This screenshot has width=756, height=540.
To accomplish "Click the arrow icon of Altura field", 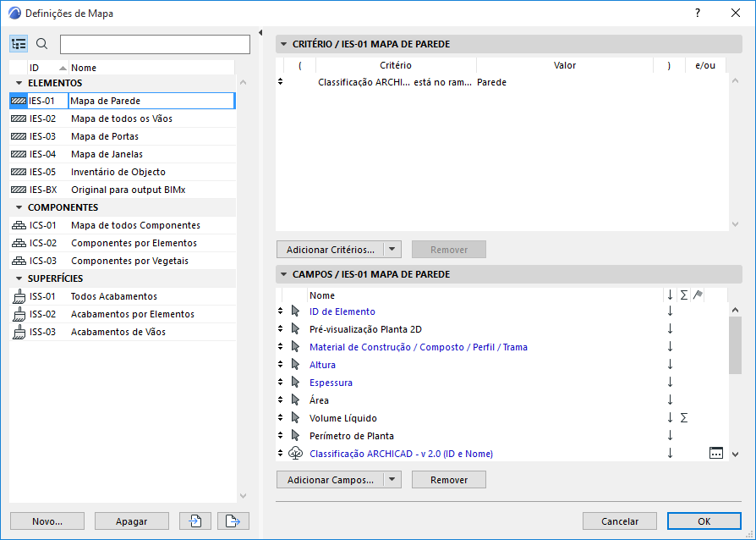I will pos(296,365).
